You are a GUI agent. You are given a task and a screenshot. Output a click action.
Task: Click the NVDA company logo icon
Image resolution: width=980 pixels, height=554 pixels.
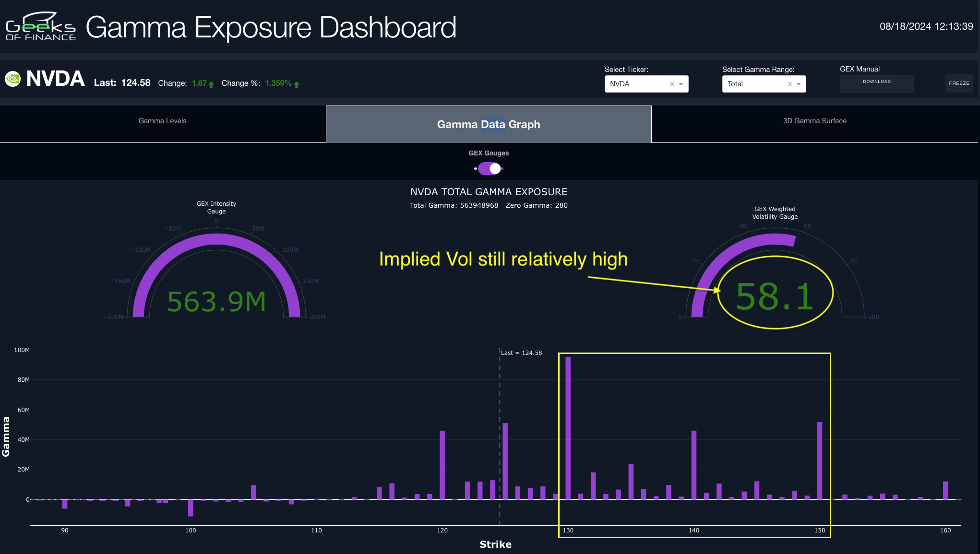[x=13, y=79]
